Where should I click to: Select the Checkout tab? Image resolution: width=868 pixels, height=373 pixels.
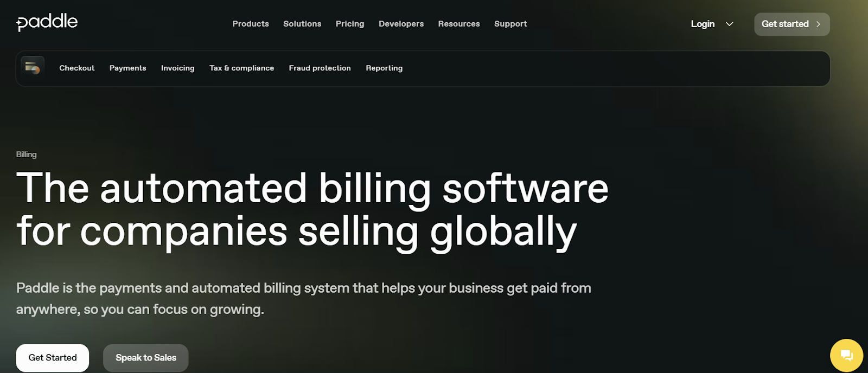[76, 68]
